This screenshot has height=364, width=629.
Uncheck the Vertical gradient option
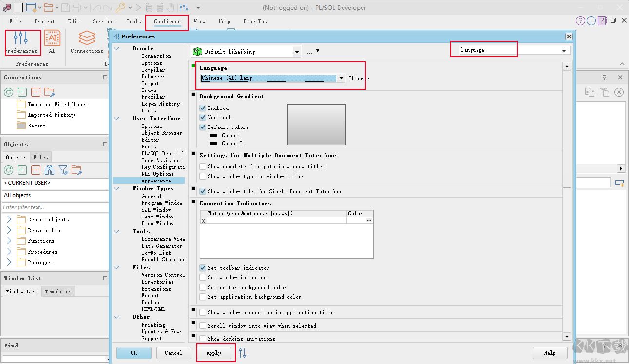tap(203, 117)
